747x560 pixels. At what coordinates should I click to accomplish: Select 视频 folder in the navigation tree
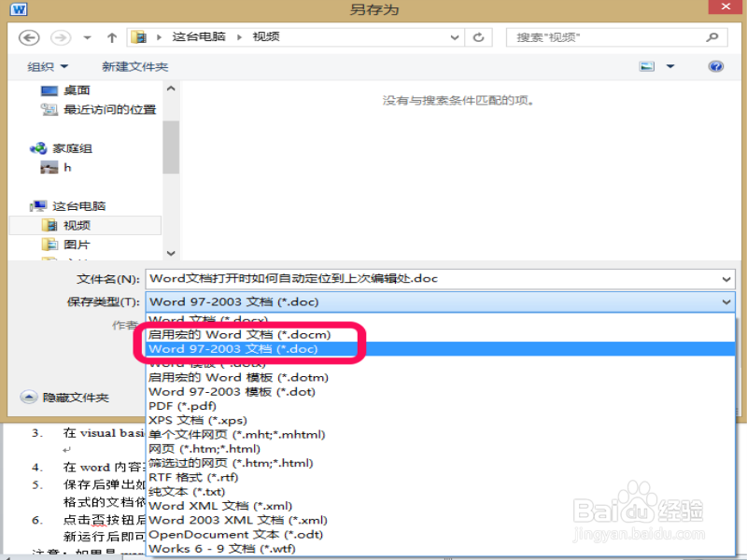pyautogui.click(x=85, y=225)
